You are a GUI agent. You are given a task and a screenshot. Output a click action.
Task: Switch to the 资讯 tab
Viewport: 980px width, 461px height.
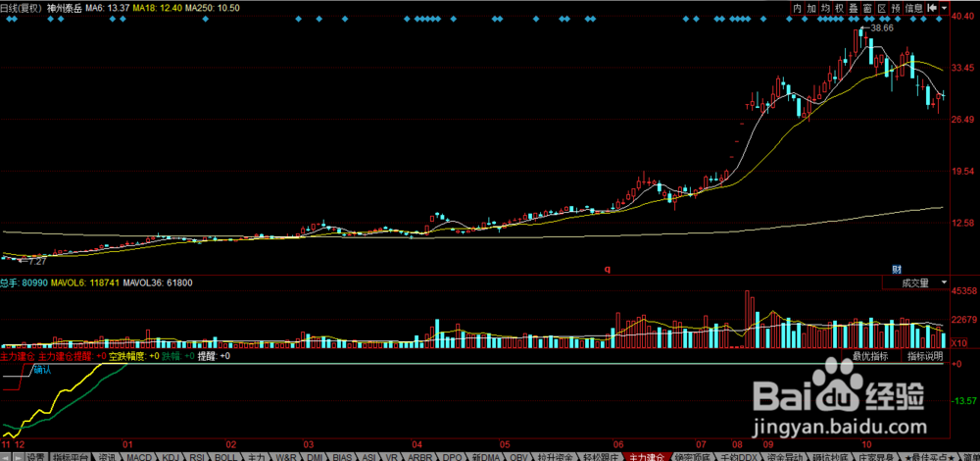pyautogui.click(x=107, y=457)
